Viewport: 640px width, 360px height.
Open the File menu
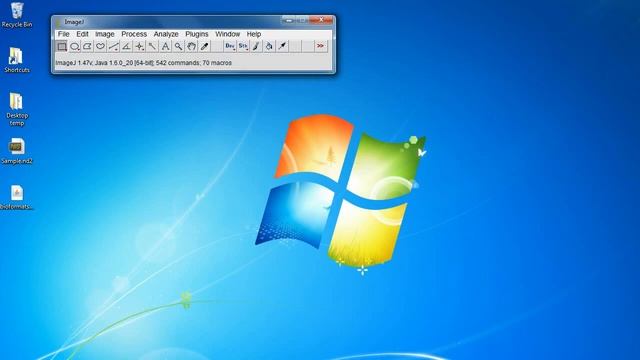point(64,34)
